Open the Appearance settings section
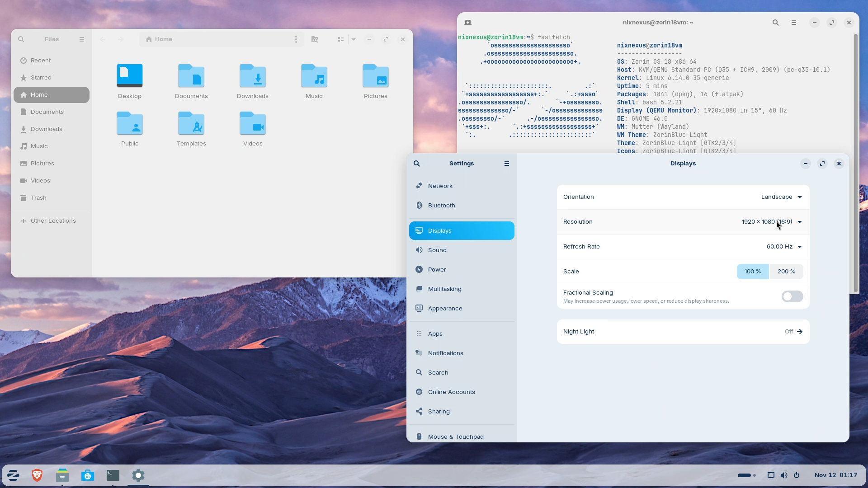Viewport: 868px width, 488px height. click(x=444, y=308)
